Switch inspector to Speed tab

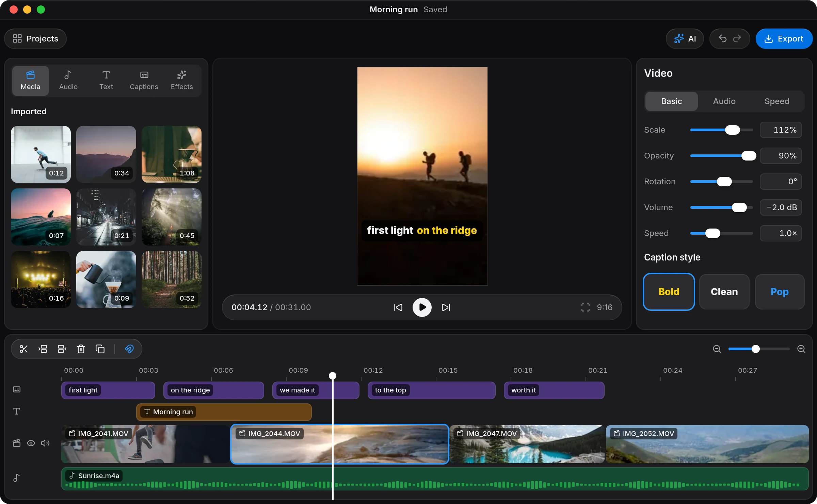[x=777, y=101]
